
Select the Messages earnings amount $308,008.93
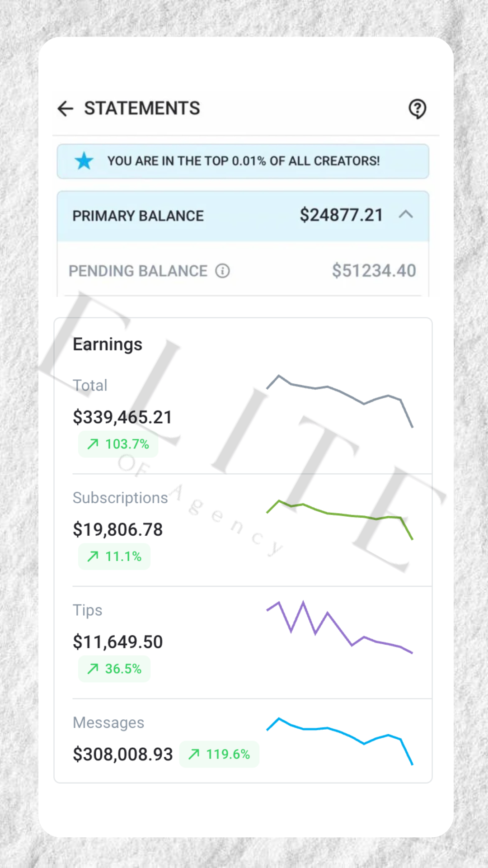tap(123, 754)
